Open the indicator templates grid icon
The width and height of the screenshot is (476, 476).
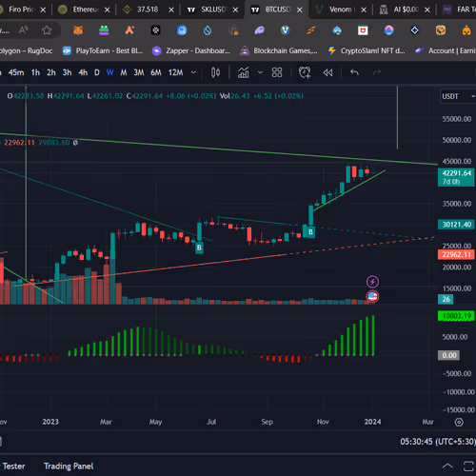(x=277, y=72)
